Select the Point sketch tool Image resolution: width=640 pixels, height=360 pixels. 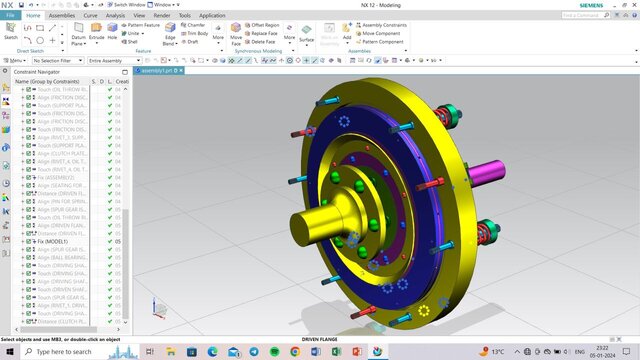[52, 40]
